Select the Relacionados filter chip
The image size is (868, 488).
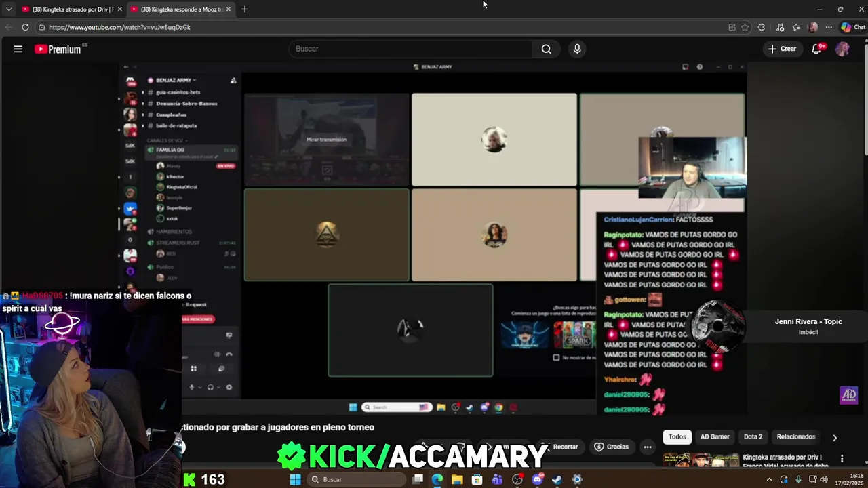[795, 437]
